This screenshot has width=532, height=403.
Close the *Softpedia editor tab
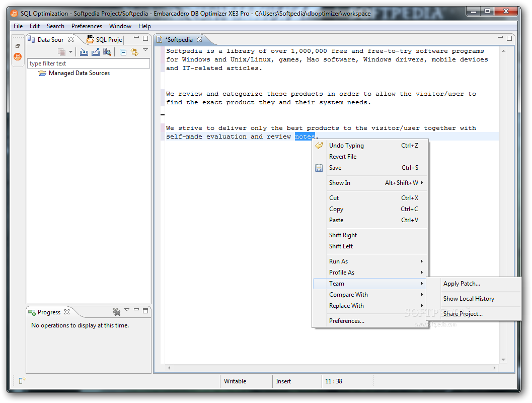[x=199, y=39]
